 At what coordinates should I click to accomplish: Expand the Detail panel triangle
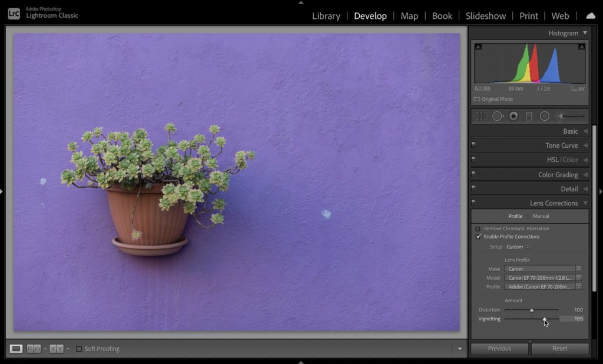(x=585, y=189)
